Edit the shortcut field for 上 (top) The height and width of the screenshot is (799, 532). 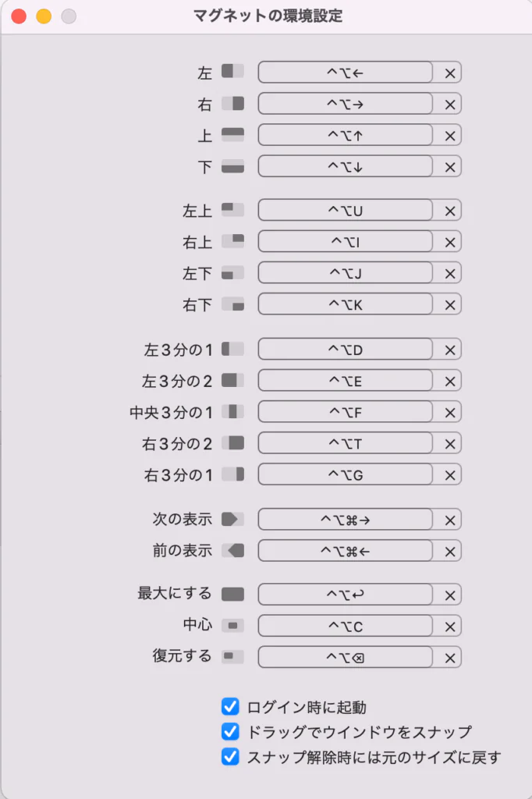(x=346, y=136)
